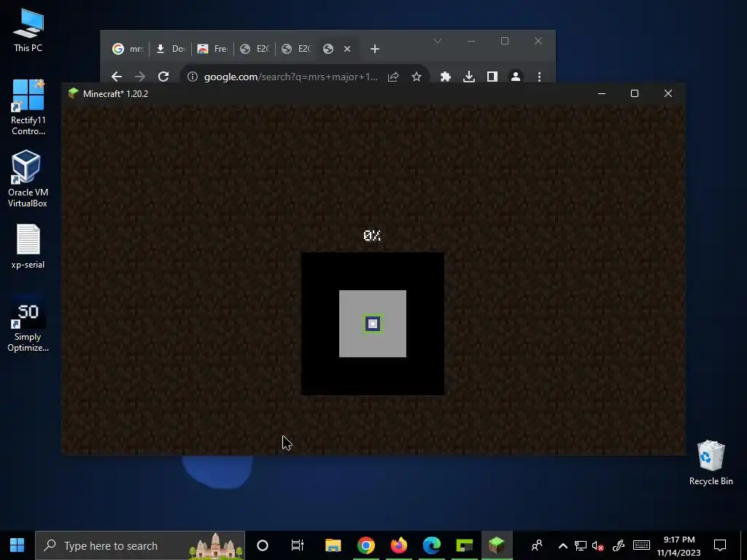Launch Oracle VM VirtualBox shortcut

(x=28, y=179)
